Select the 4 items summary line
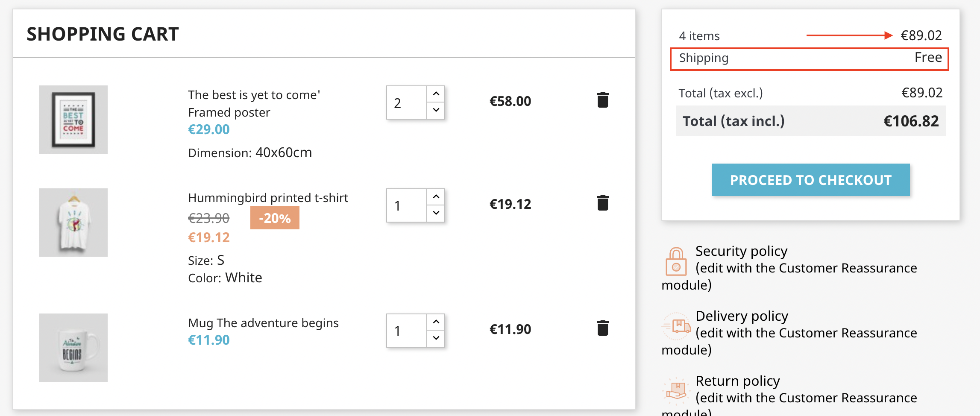 point(699,35)
